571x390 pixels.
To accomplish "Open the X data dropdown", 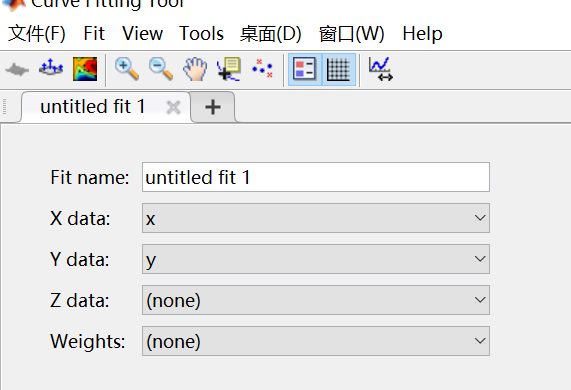I will (x=316, y=218).
